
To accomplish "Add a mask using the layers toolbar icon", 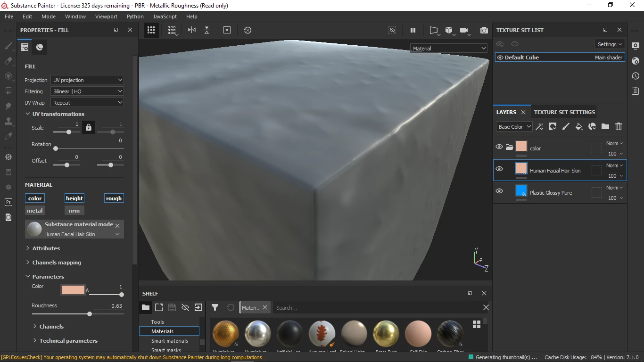I will (x=553, y=126).
